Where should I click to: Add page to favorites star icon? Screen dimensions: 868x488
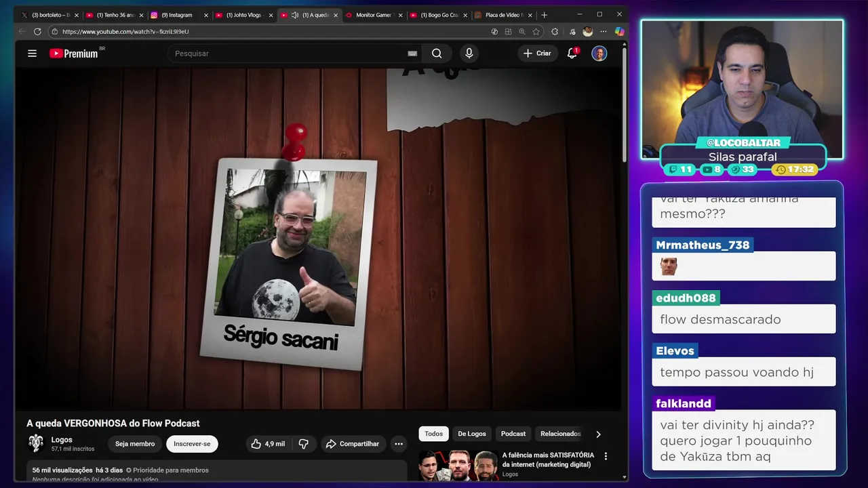(536, 31)
